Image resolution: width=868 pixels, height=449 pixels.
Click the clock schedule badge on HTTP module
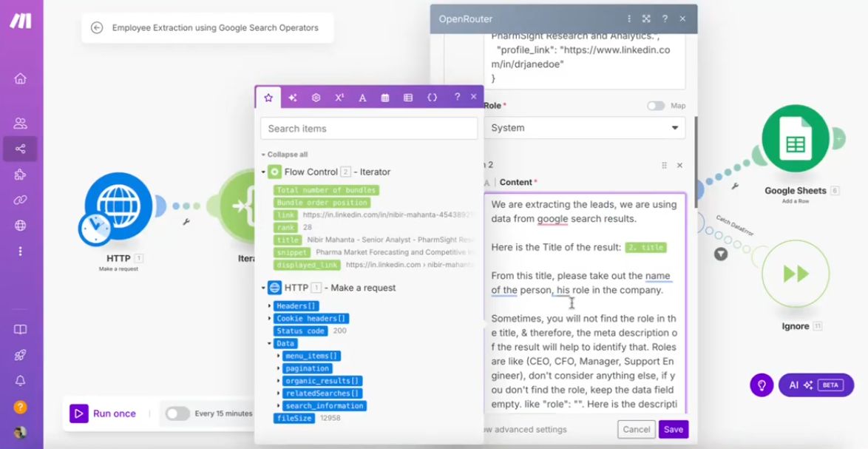click(x=95, y=228)
